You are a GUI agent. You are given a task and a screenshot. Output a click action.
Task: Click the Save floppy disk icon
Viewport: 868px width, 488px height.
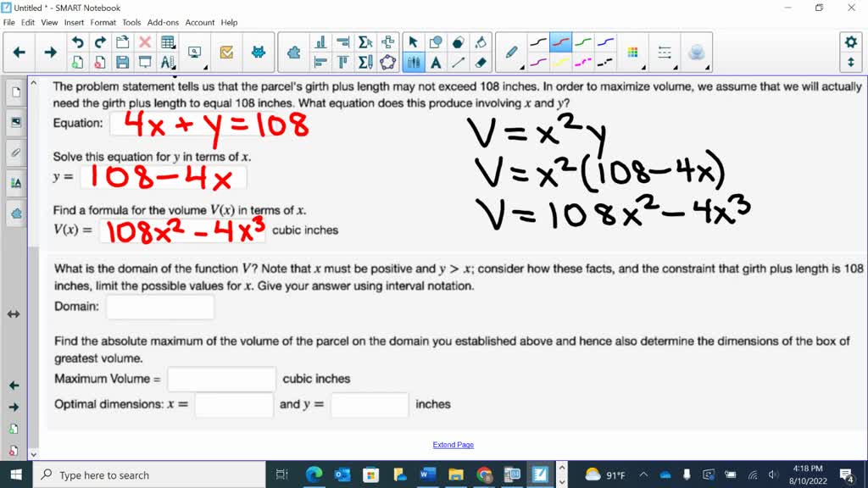tap(122, 62)
